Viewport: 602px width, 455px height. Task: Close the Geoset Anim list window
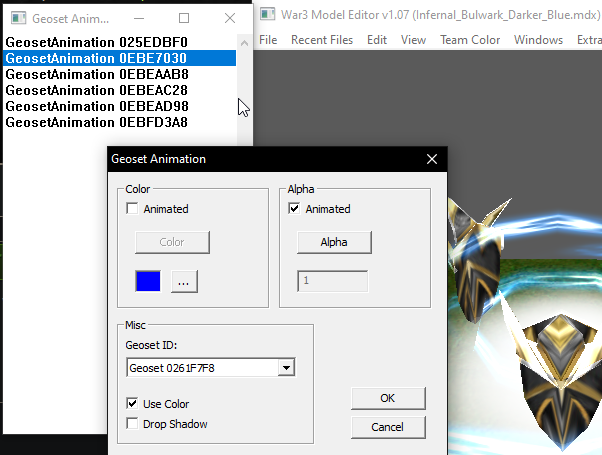(x=230, y=18)
